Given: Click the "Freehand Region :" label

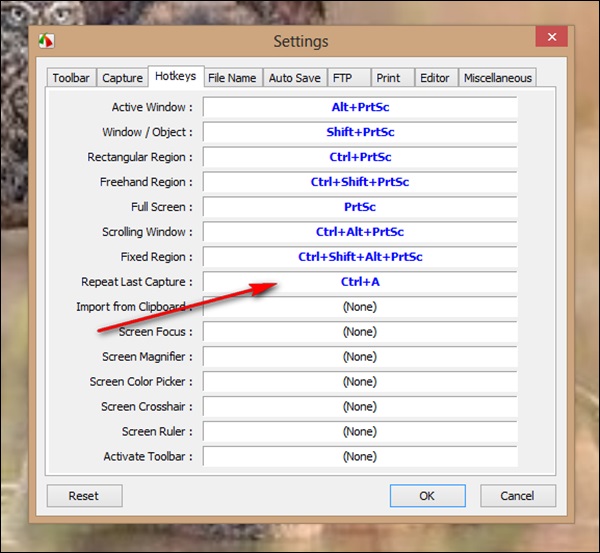Looking at the screenshot, I should click(146, 182).
